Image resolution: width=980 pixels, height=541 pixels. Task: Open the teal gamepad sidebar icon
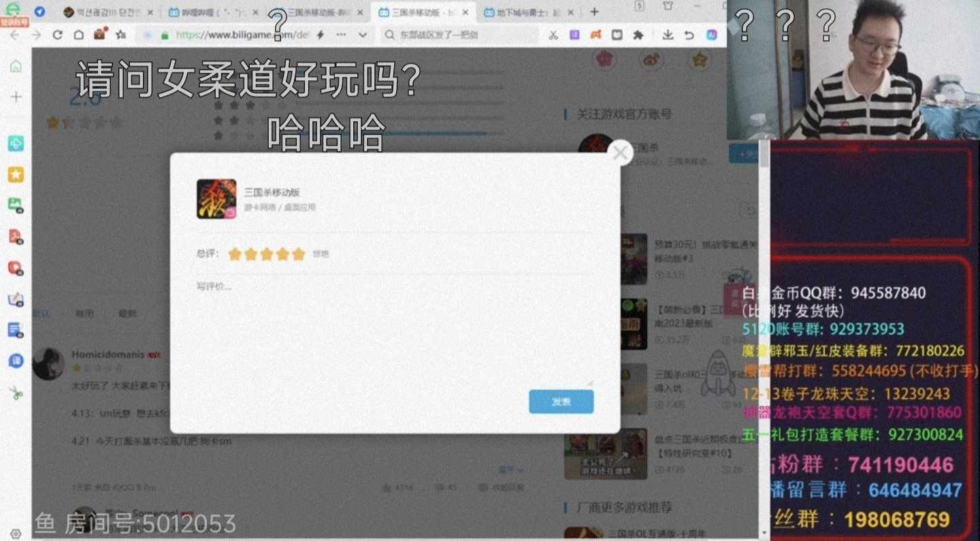point(16,144)
